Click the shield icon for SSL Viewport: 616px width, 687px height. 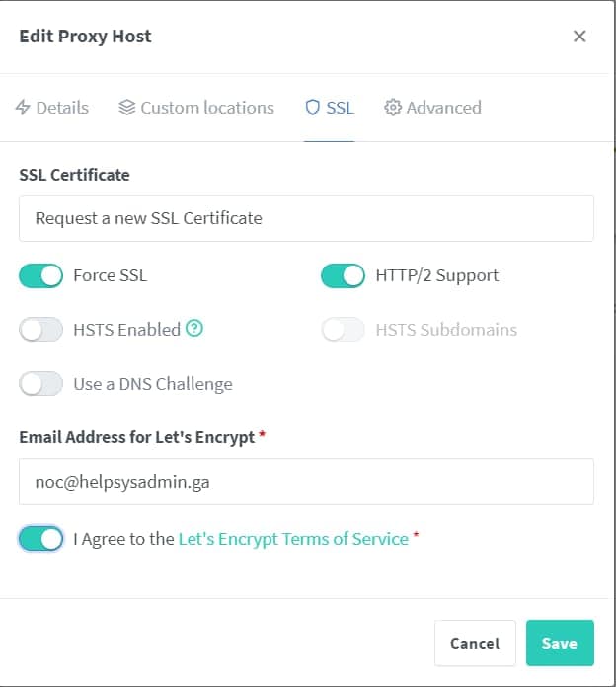click(x=312, y=108)
